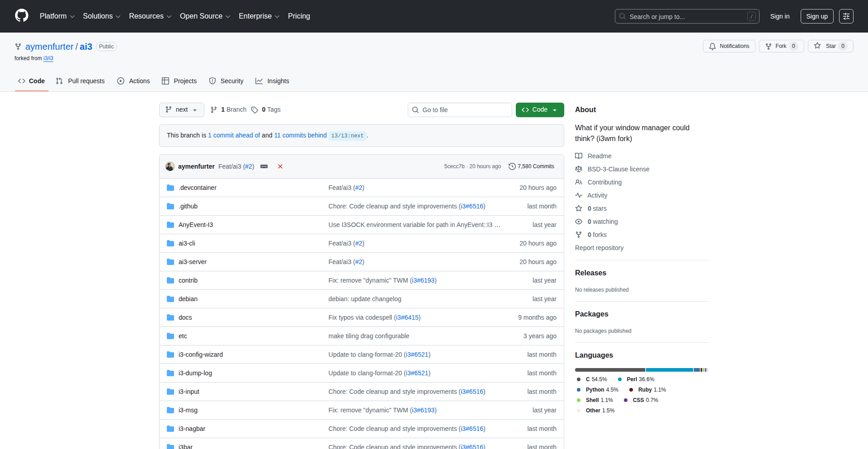Open the 11 commits behind link
The image size is (868, 449).
[300, 135]
